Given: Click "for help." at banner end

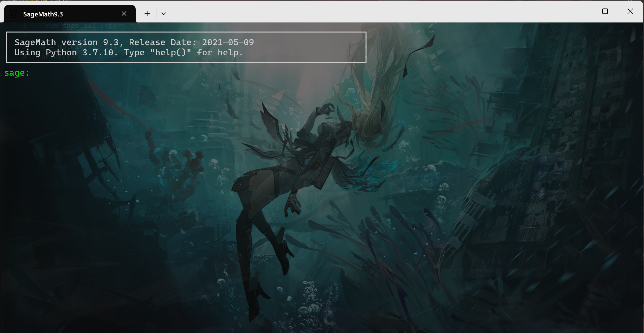Looking at the screenshot, I should 220,53.
